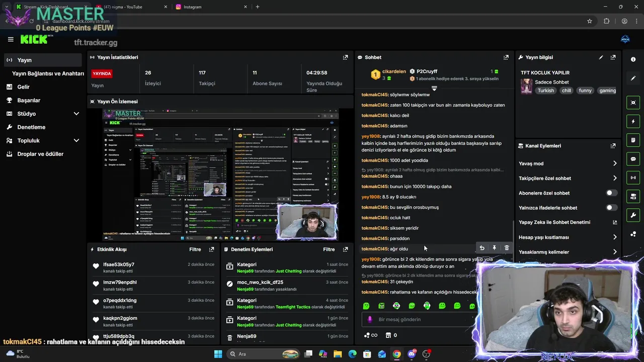Open Yayın Bağlantısı ve Anahtarı page

[x=48, y=73]
